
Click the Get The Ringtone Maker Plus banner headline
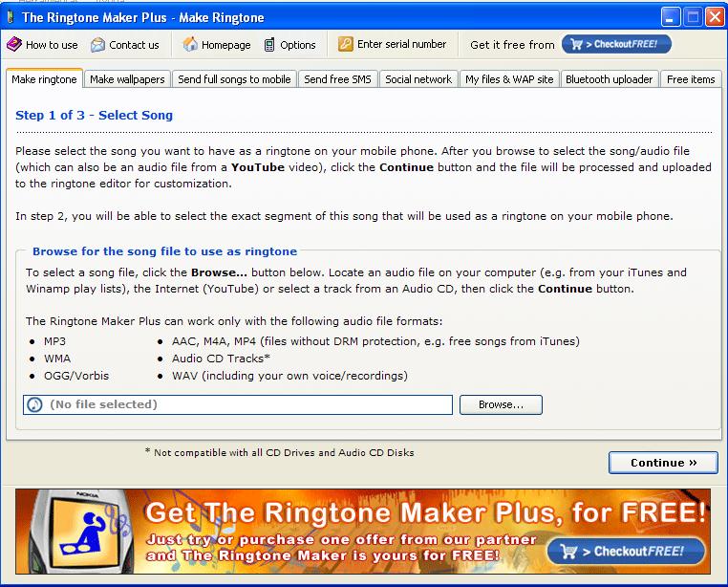[425, 512]
